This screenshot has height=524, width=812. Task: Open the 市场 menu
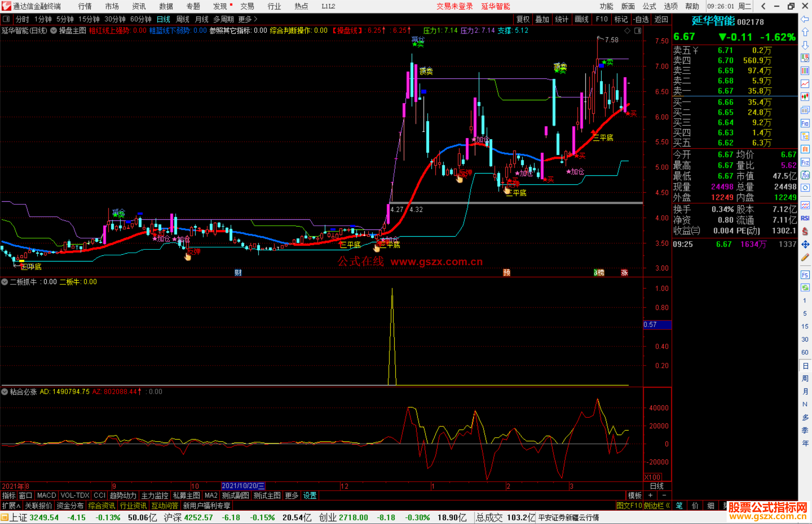click(112, 6)
